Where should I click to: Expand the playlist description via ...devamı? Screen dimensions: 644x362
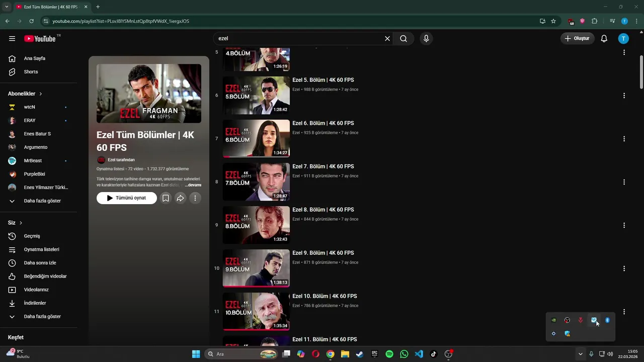(x=193, y=185)
